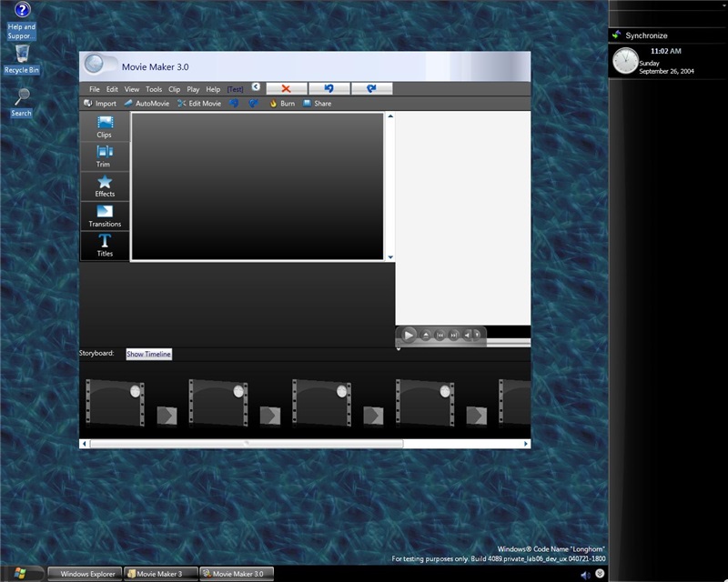The width and height of the screenshot is (728, 582).
Task: Expand the volume dropdown arrow in player
Action: click(x=479, y=336)
